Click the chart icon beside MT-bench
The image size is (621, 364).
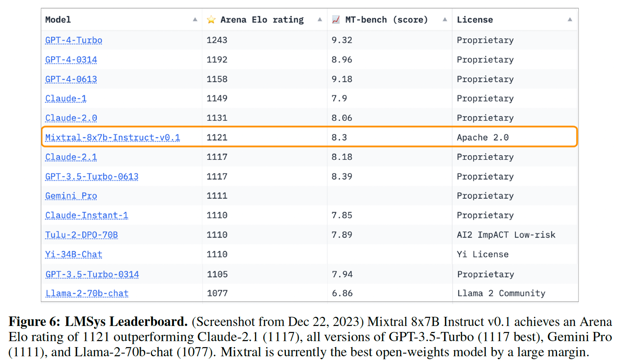(x=336, y=20)
